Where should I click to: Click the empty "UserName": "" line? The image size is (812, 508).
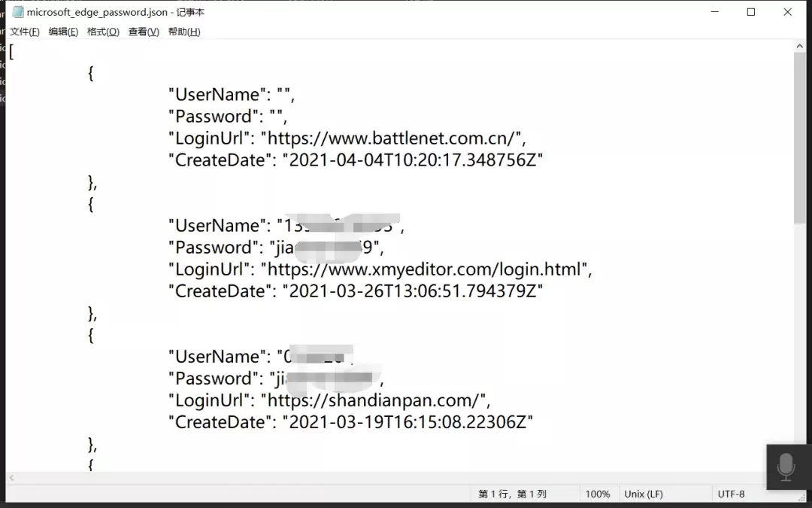click(232, 95)
